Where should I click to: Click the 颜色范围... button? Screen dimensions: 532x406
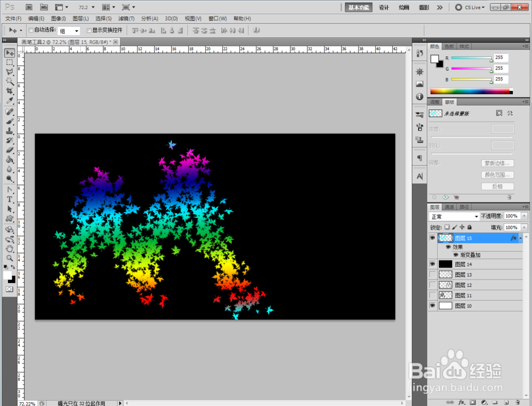click(x=497, y=175)
